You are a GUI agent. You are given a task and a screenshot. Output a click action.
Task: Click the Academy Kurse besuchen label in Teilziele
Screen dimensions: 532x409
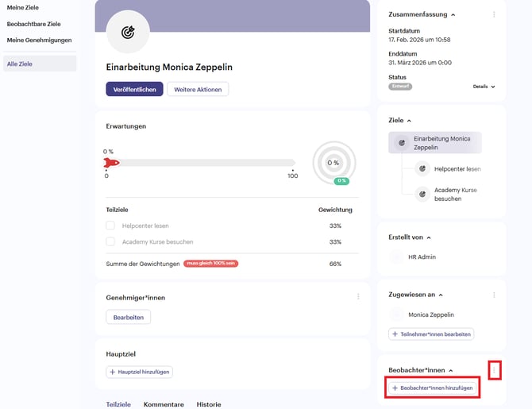pos(157,241)
